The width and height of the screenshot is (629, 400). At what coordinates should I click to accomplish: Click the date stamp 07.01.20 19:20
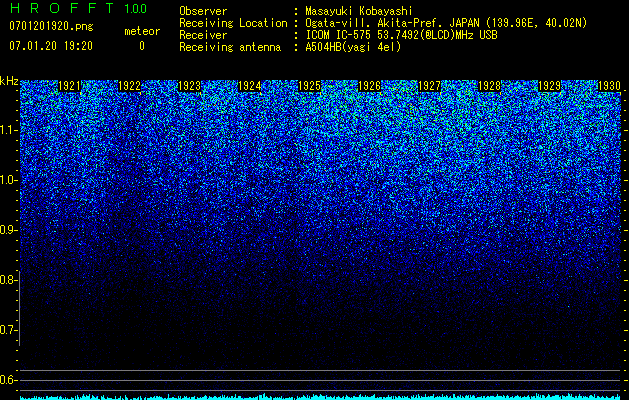(51, 46)
